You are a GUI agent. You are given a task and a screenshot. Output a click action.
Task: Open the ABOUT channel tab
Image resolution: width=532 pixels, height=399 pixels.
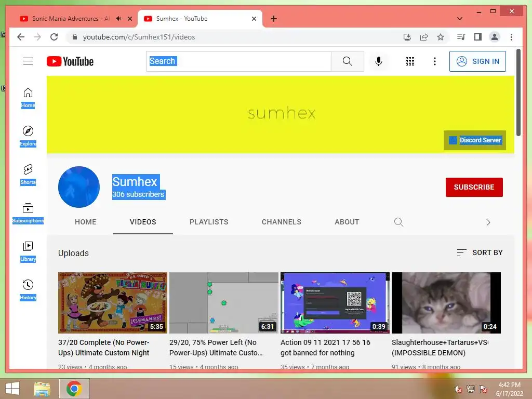347,222
